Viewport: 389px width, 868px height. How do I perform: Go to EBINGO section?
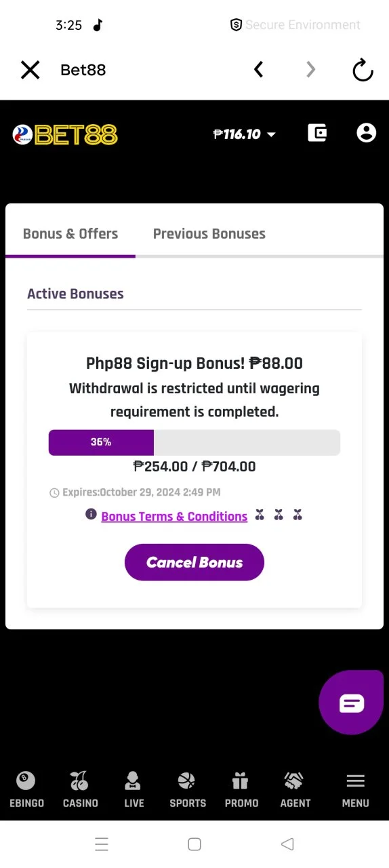pos(26,790)
